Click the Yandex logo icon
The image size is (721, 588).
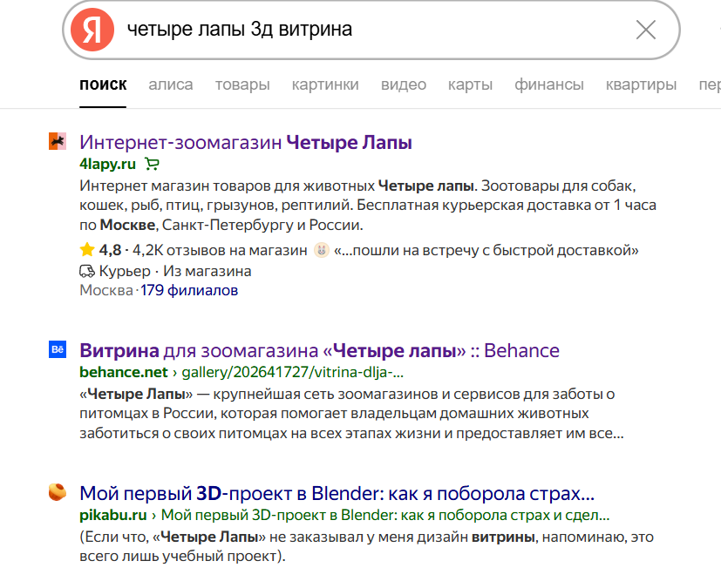92,30
